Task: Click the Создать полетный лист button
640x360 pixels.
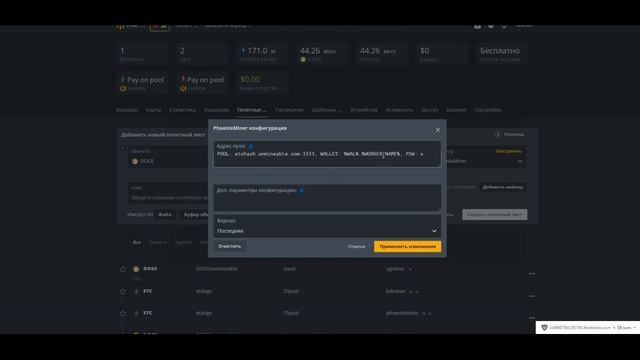Action: tap(494, 215)
